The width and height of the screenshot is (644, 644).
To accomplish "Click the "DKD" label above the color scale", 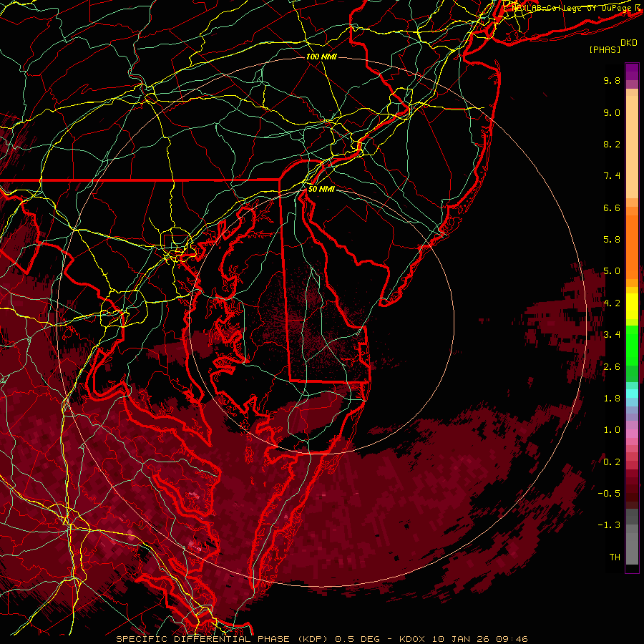I will 629,43.
